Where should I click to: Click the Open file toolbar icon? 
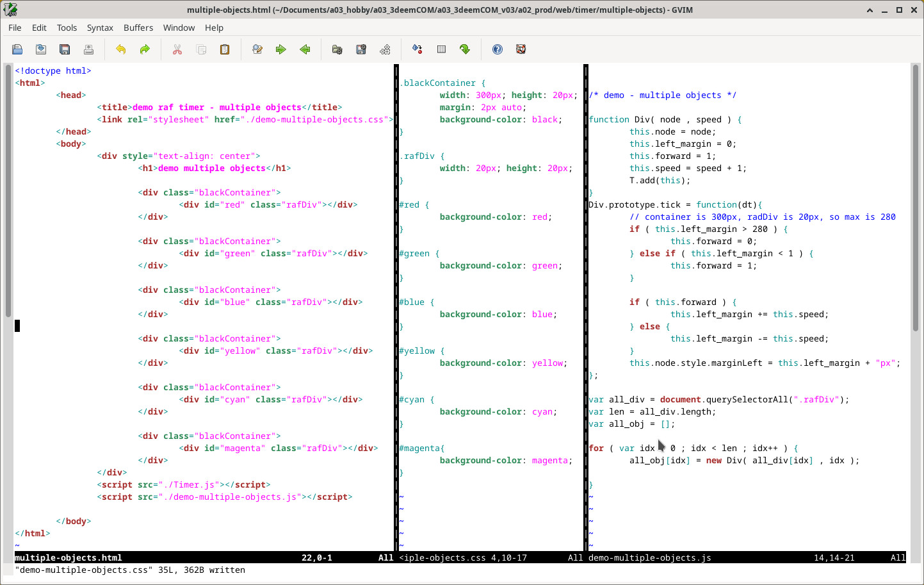coord(17,49)
